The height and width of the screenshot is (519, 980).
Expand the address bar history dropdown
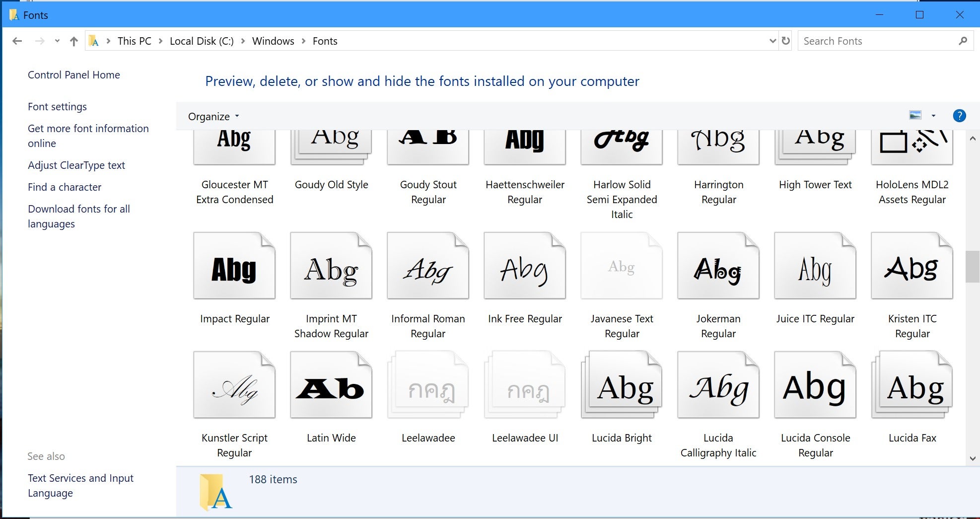[x=772, y=41]
